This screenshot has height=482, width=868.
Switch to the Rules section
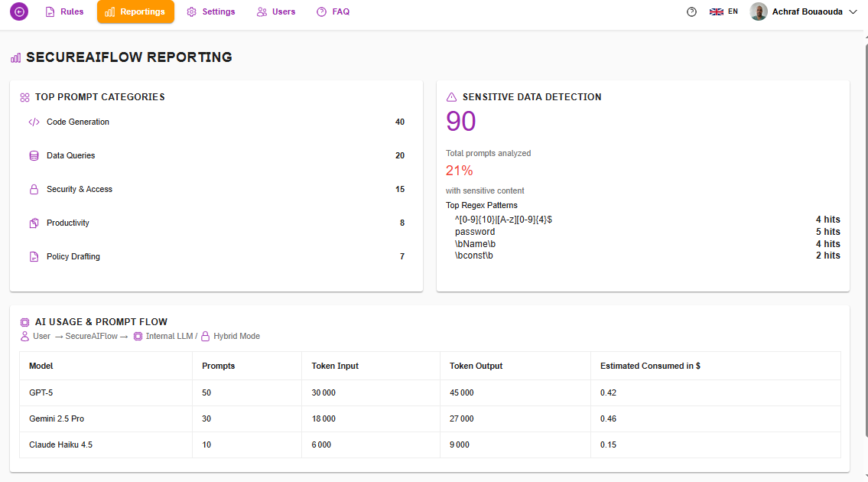coord(64,11)
